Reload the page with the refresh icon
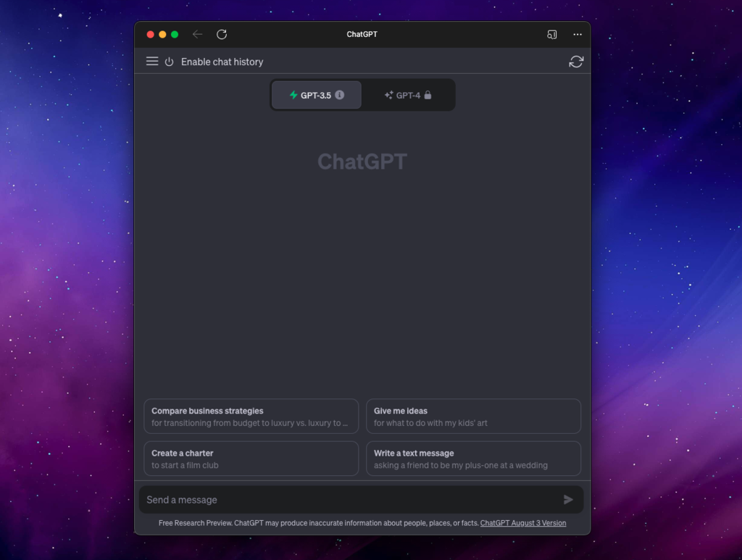Image resolution: width=742 pixels, height=560 pixels. coord(222,34)
